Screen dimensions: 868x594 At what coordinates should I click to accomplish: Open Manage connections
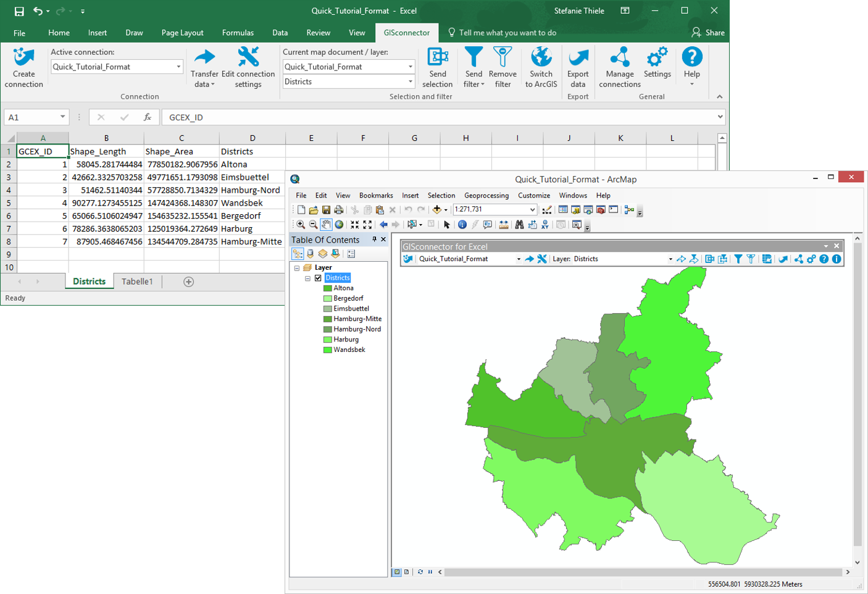pos(620,68)
